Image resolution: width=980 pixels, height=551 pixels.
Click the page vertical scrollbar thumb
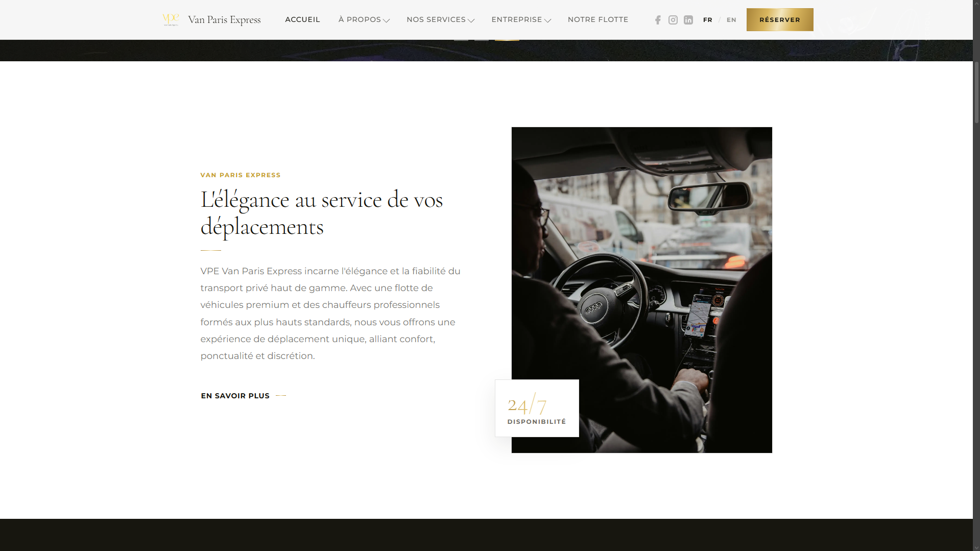(x=976, y=92)
